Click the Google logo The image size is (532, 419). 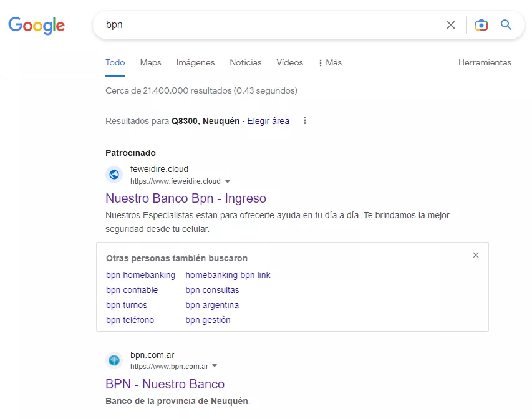coord(36,25)
